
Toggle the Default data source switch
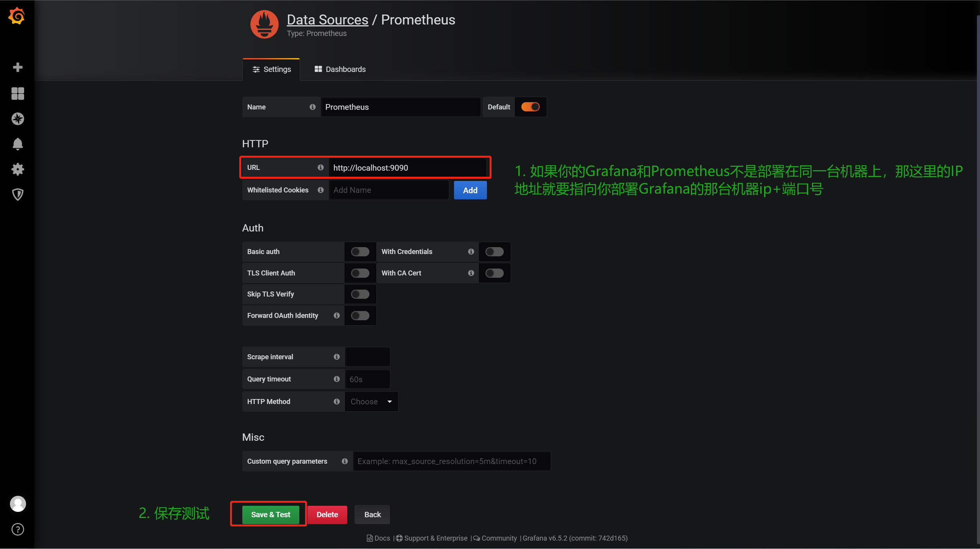(x=530, y=107)
